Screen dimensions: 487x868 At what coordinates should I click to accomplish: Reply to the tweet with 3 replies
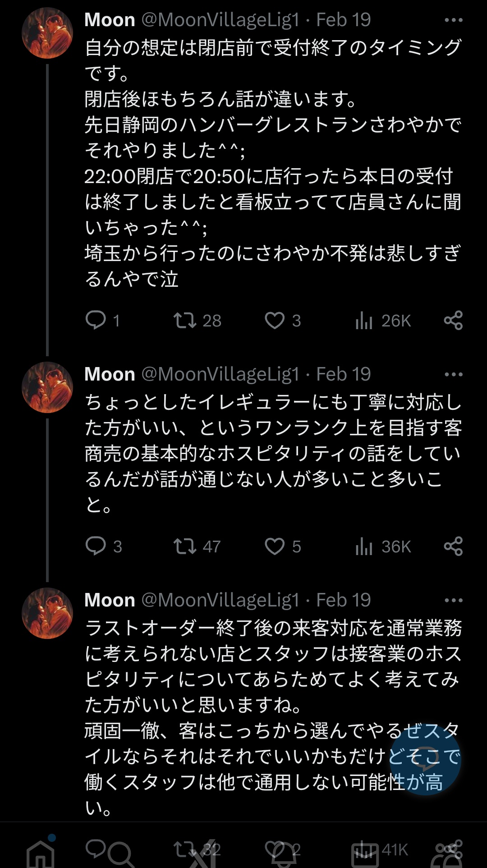coord(96,546)
